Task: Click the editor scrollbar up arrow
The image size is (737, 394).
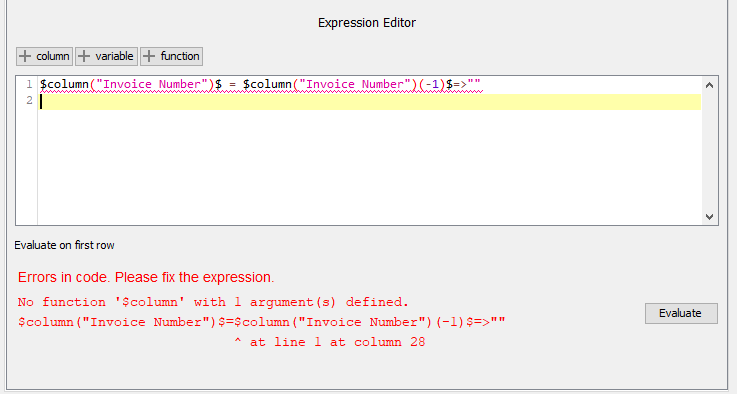Action: tap(709, 85)
